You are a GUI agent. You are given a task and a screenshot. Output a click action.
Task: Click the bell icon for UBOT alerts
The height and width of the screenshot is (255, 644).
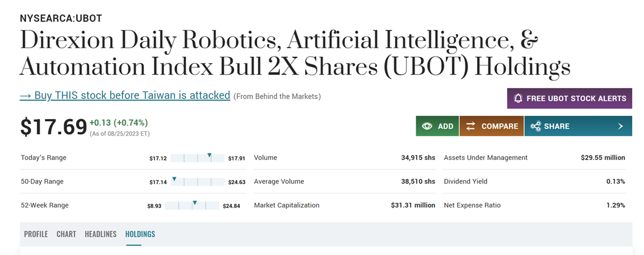point(518,98)
